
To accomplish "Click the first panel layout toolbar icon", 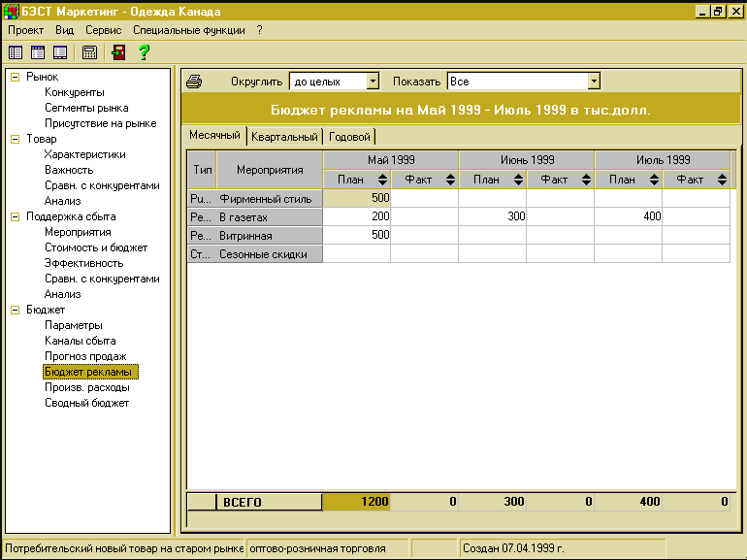I will click(x=16, y=52).
